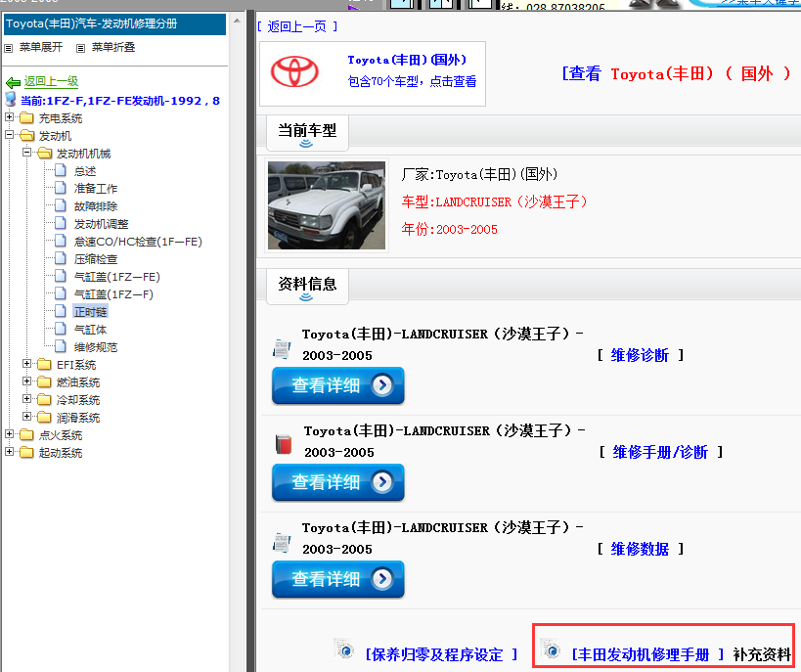The image size is (801, 672).
Task: Expand the 充电系统 tree node
Action: click(x=9, y=117)
